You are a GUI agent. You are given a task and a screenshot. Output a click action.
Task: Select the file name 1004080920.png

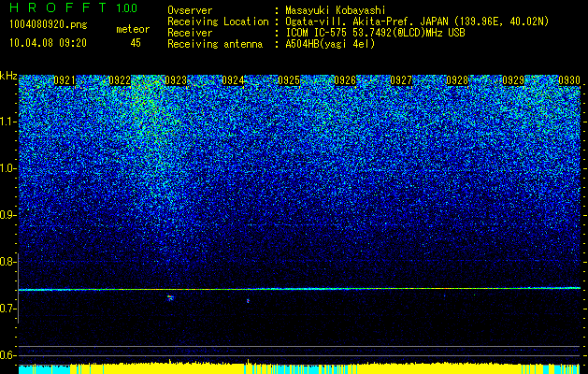[49, 24]
